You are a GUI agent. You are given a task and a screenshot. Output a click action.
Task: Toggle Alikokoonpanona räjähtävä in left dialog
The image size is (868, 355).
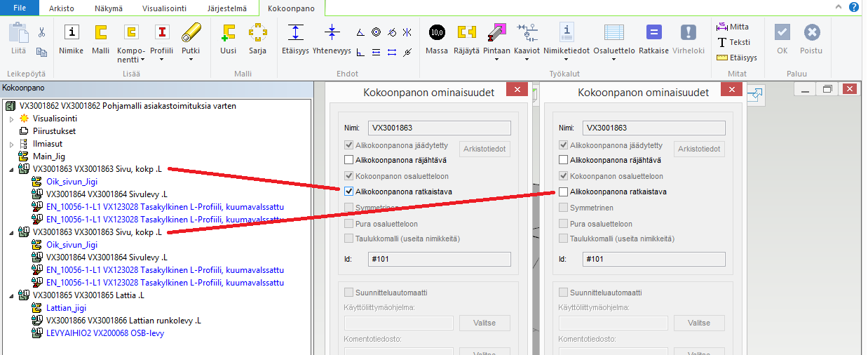click(349, 160)
